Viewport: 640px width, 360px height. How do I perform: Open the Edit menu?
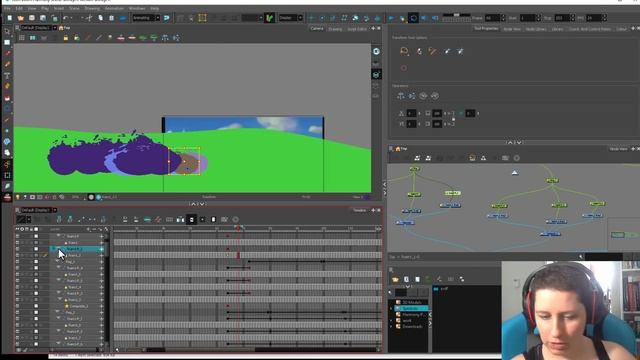19,8
